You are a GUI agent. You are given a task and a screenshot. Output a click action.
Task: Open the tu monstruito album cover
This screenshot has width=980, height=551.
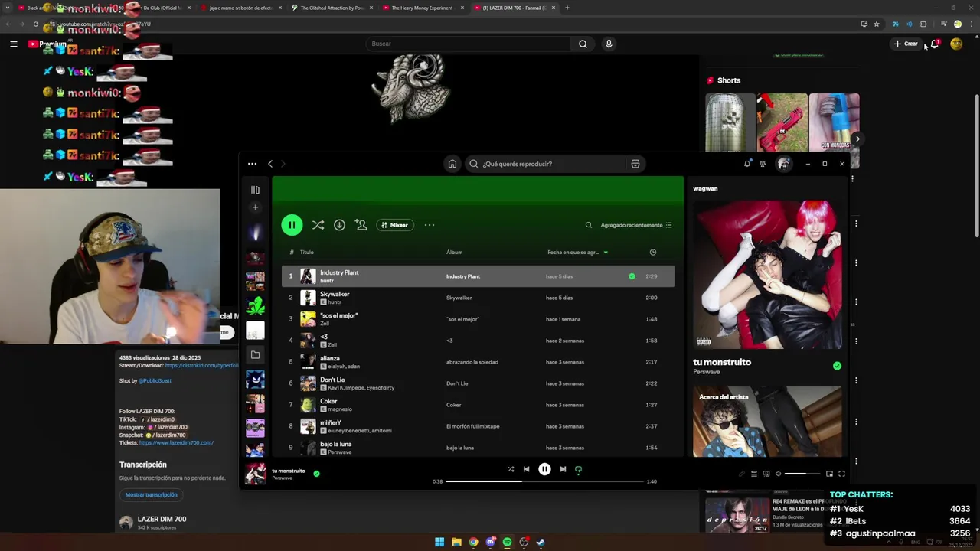tap(767, 275)
